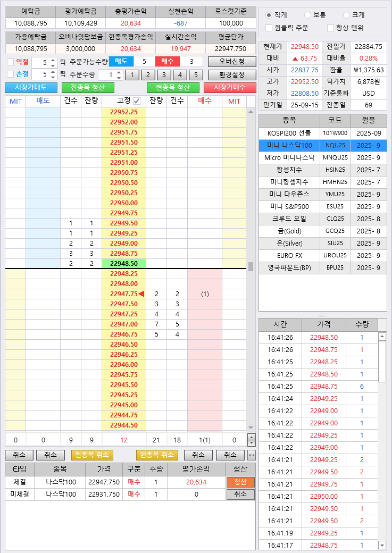Viewport: 392px width, 553px height.
Task: Click 취소 for the 미체결 나스닥100 order
Action: tap(240, 495)
